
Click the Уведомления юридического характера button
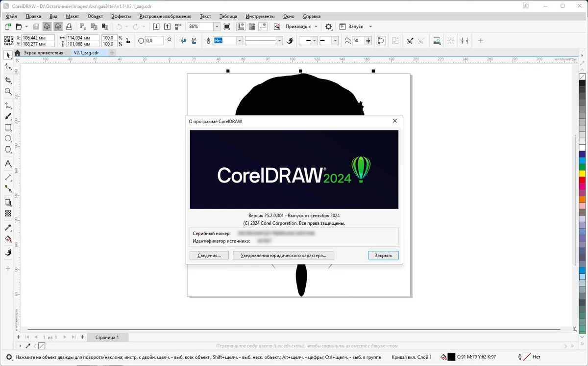[x=283, y=256]
